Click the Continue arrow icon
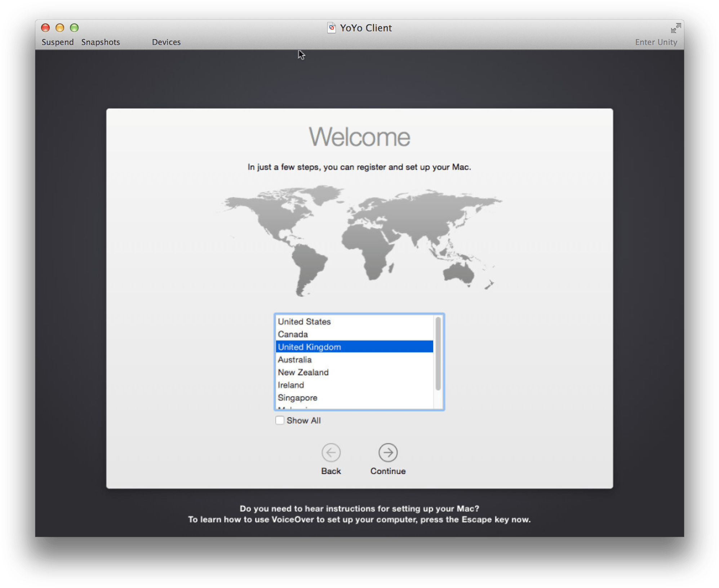The image size is (719, 588). coord(388,452)
